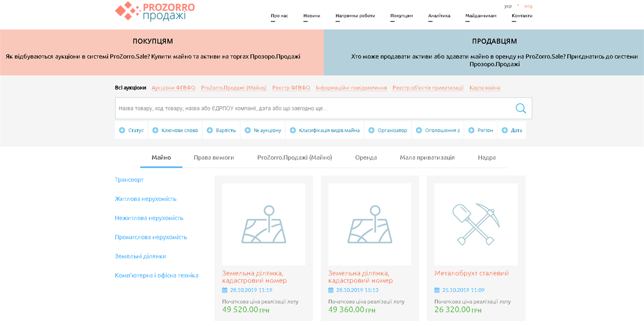
Task: Open the Ключове слово filter
Action: pos(175,130)
